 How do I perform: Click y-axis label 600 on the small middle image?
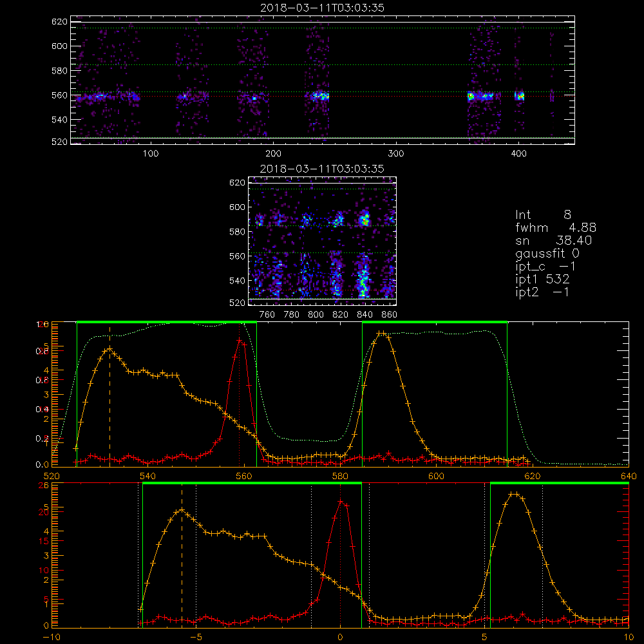click(237, 207)
